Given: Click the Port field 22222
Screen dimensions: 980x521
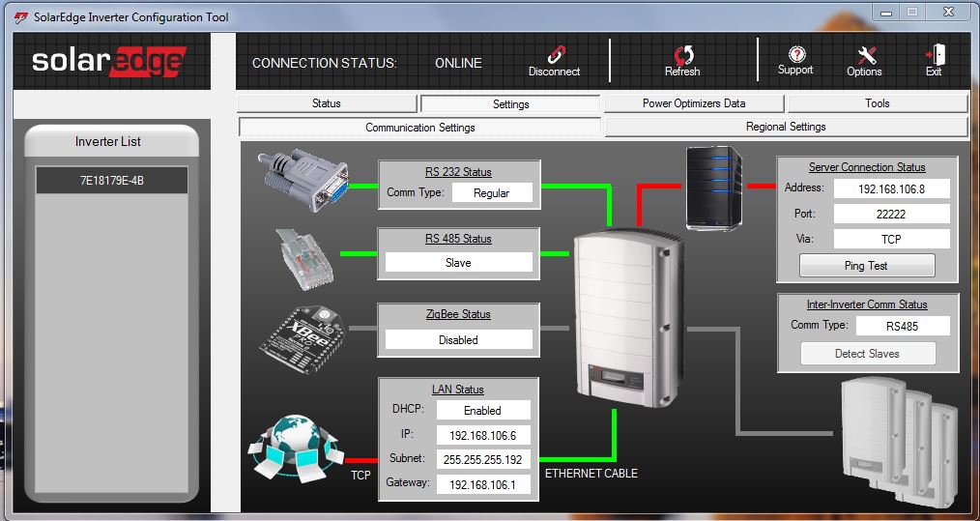Looking at the screenshot, I should tap(891, 214).
